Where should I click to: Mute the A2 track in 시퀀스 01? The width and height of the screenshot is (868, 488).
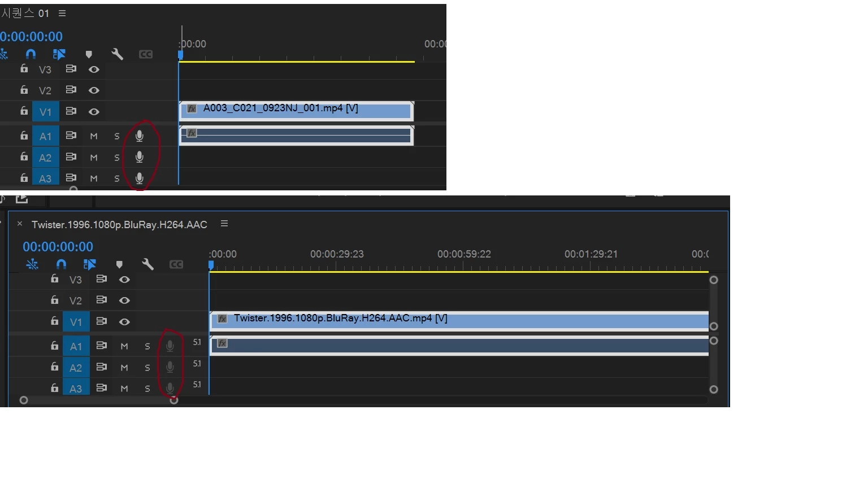click(x=94, y=158)
